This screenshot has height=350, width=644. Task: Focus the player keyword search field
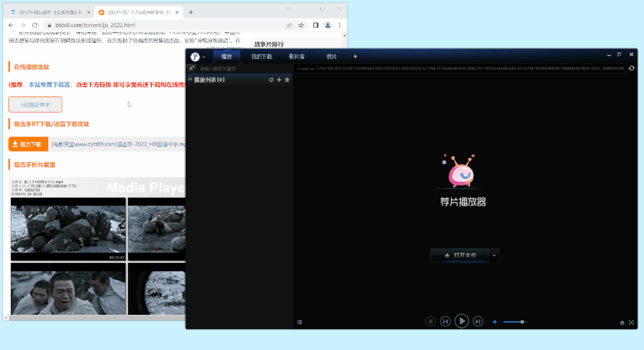click(244, 69)
